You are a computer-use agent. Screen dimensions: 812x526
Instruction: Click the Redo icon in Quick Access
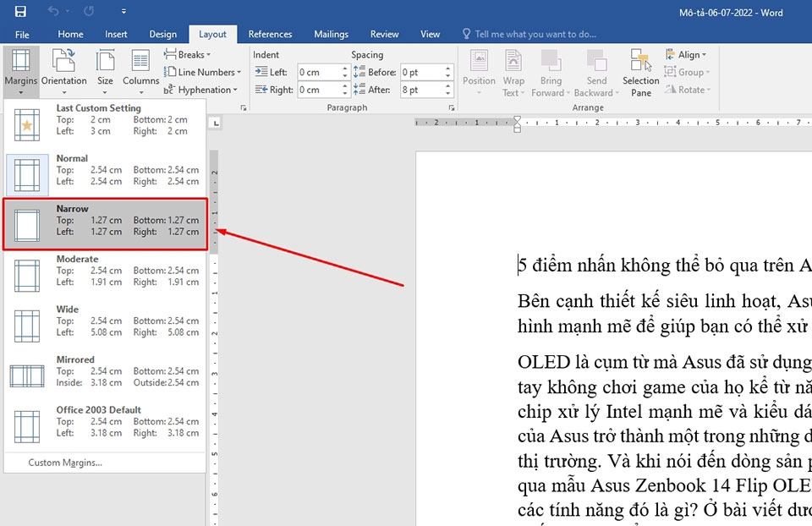[x=89, y=11]
